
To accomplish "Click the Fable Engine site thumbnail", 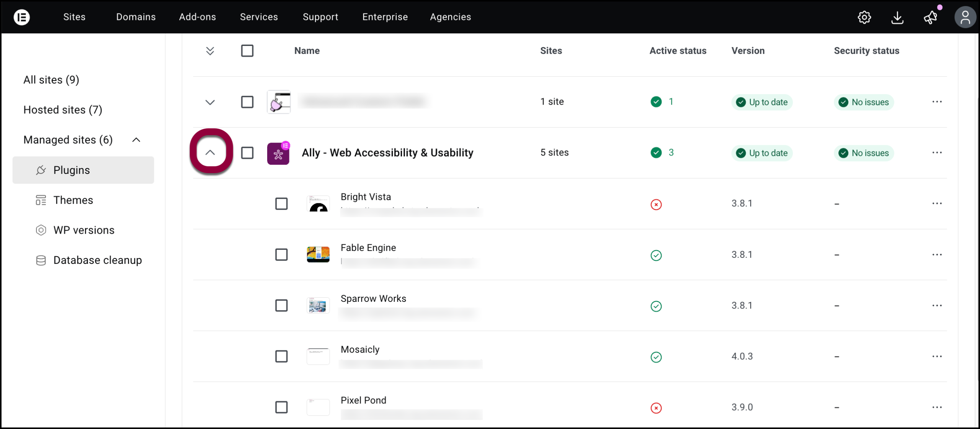I will point(318,254).
